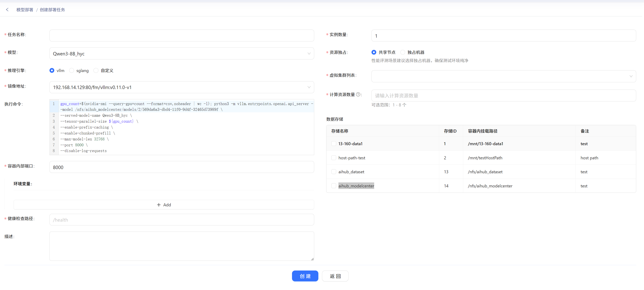Click into the 描述 text area
Image resolution: width=644 pixels, height=290 pixels.
(x=182, y=246)
